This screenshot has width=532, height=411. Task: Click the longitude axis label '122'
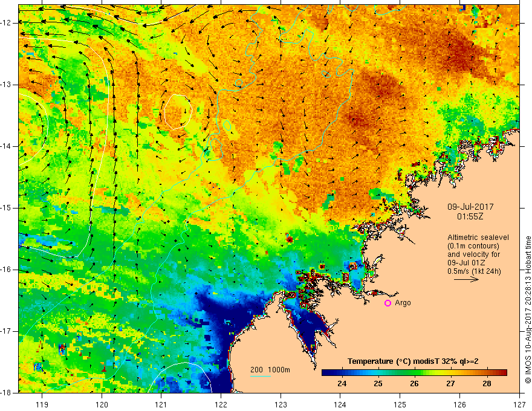pyautogui.click(x=221, y=404)
